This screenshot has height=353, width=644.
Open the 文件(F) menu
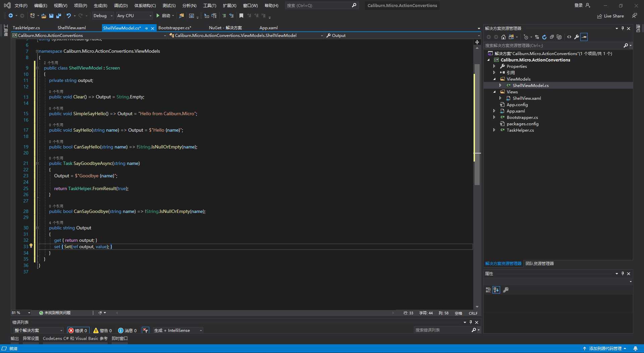coord(21,6)
